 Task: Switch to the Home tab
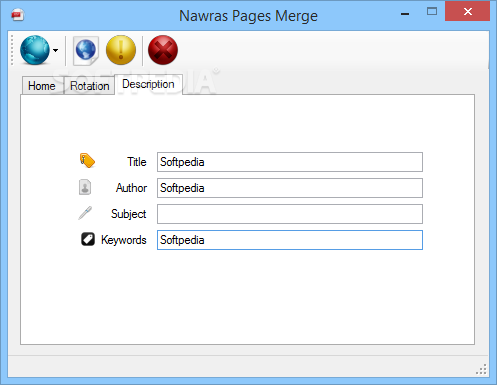(x=42, y=86)
